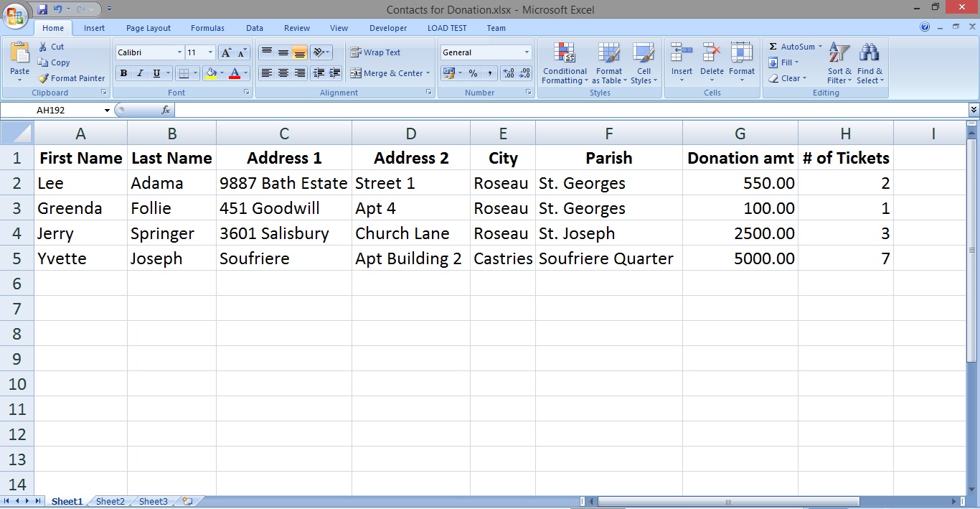Viewport: 980px width, 509px height.
Task: Open Sort & Filter options
Action: [x=839, y=63]
